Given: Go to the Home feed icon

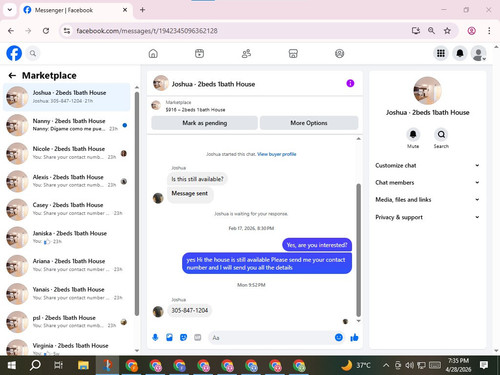Looking at the screenshot, I should coord(153,53).
